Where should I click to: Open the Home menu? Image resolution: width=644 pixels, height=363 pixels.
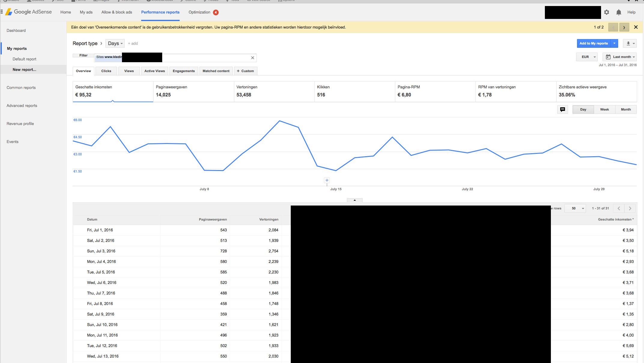tap(65, 12)
